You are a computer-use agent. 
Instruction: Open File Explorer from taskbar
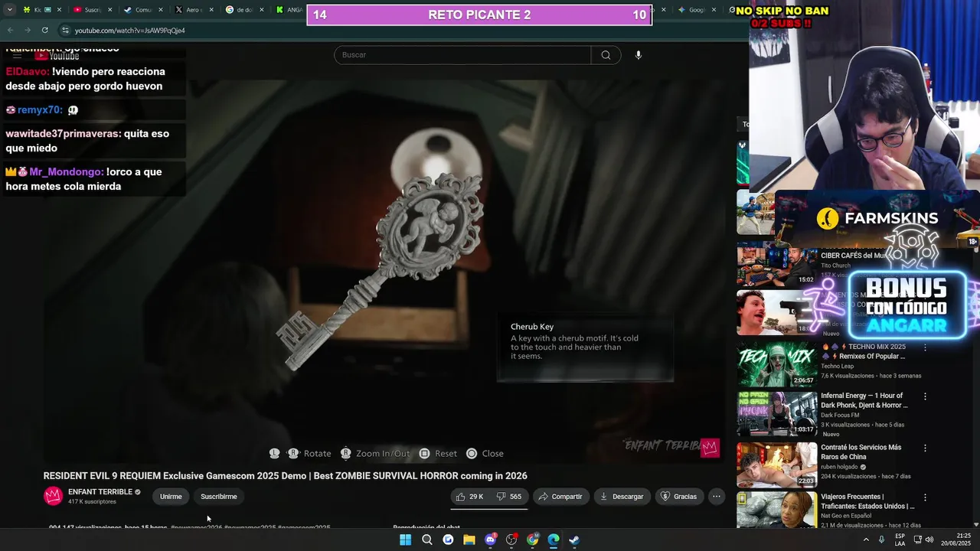(x=469, y=540)
